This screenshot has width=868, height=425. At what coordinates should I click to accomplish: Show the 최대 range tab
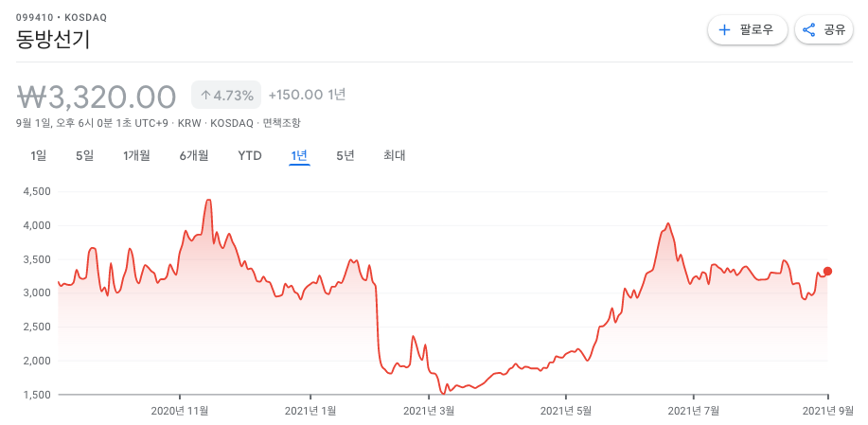pyautogui.click(x=395, y=155)
